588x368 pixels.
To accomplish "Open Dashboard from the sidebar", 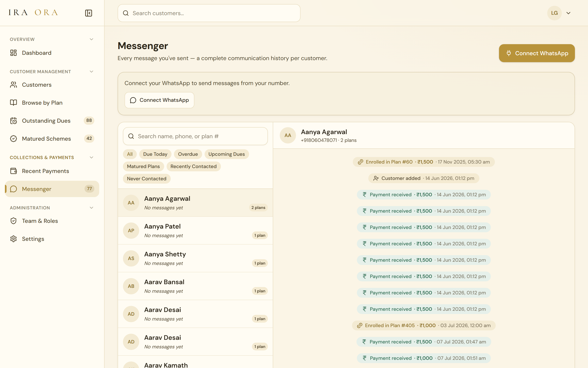I will pyautogui.click(x=52, y=53).
